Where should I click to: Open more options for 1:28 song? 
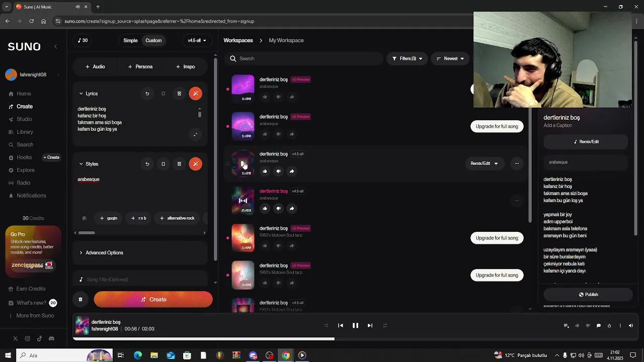point(517,163)
